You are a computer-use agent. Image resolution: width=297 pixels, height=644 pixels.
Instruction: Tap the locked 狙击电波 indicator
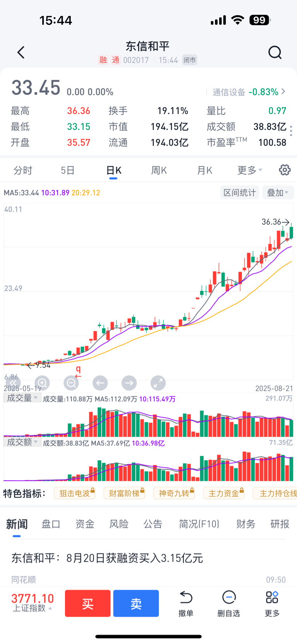(x=75, y=493)
